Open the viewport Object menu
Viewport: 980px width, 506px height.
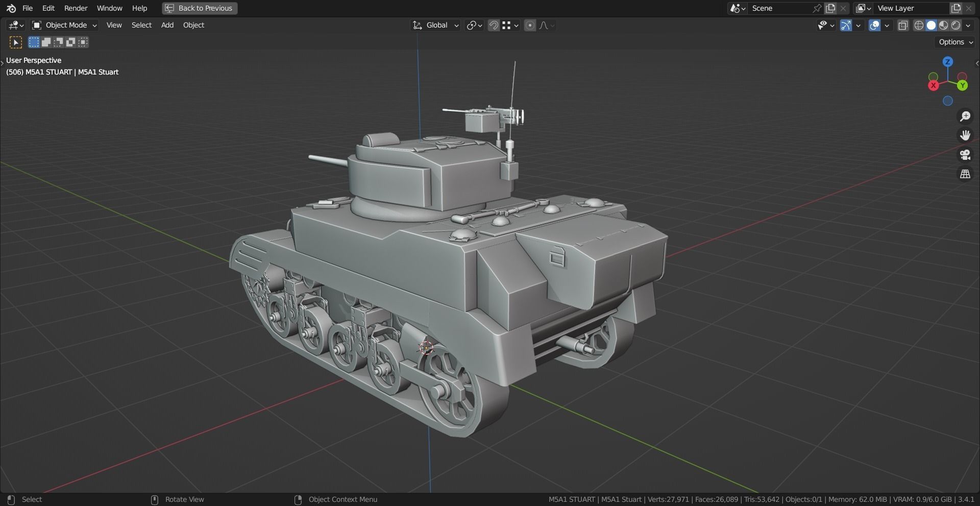point(193,25)
